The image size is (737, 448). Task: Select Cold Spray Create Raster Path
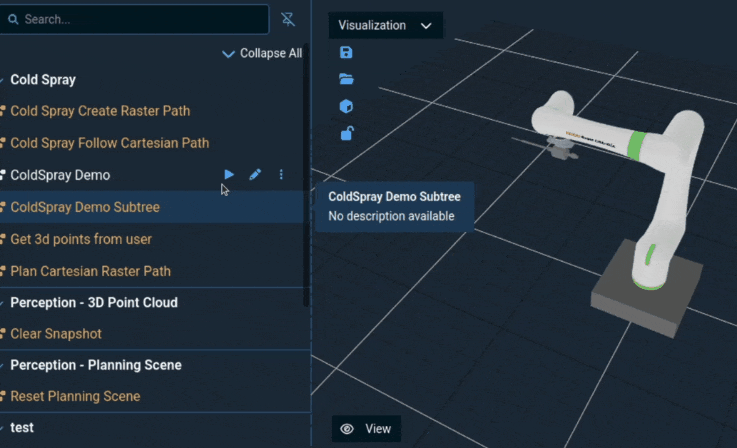pos(100,111)
